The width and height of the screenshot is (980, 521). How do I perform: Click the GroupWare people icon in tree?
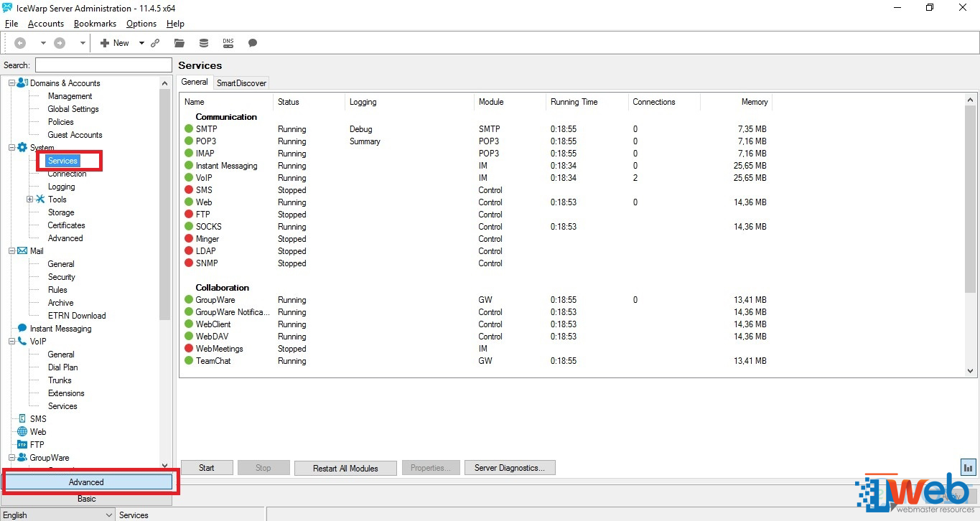22,457
